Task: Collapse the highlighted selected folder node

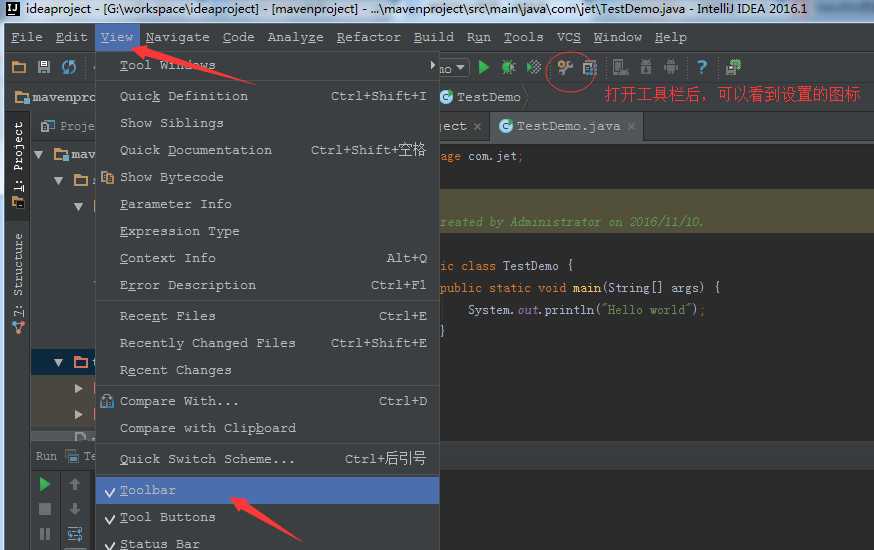Action: (x=59, y=363)
